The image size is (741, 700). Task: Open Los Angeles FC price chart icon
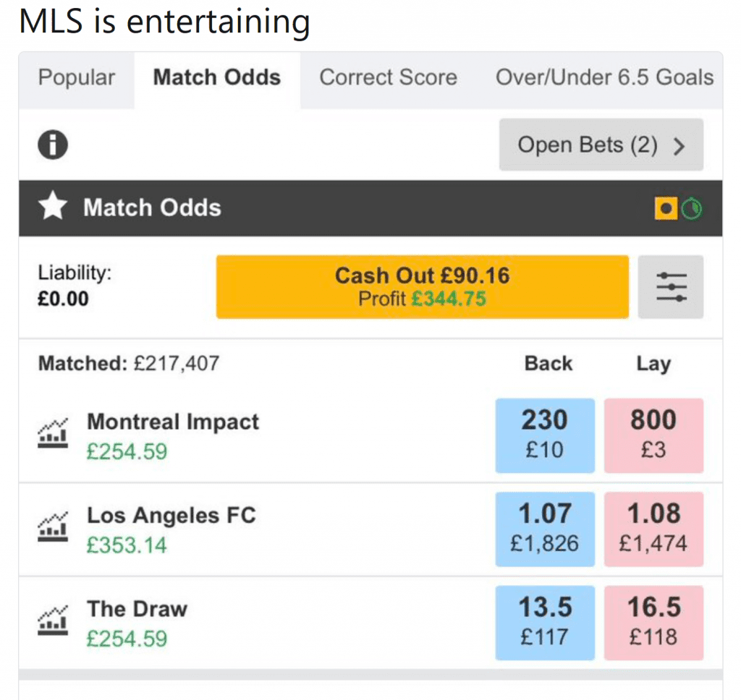tap(52, 528)
